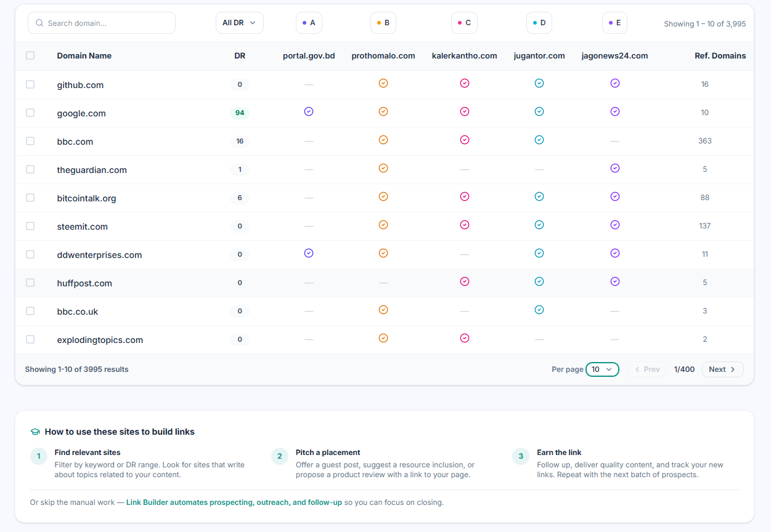Open Link Builder automates prospecting link
This screenshot has width=771, height=532.
[x=234, y=502]
